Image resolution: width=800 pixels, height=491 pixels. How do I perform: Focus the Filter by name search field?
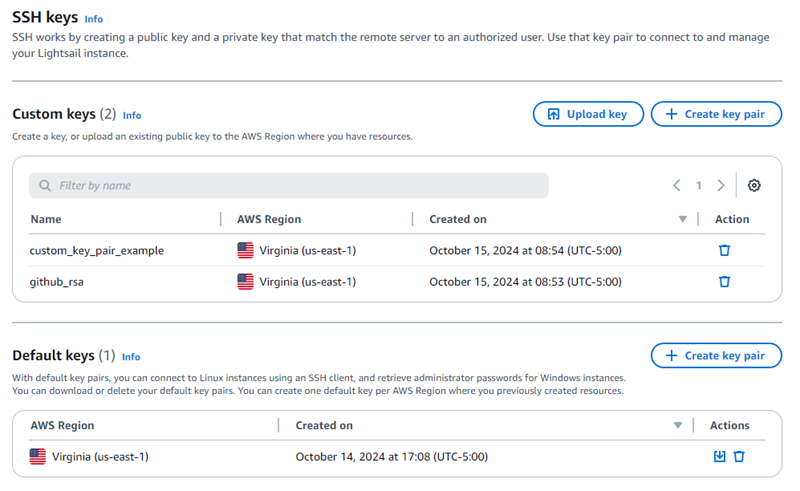click(x=290, y=186)
